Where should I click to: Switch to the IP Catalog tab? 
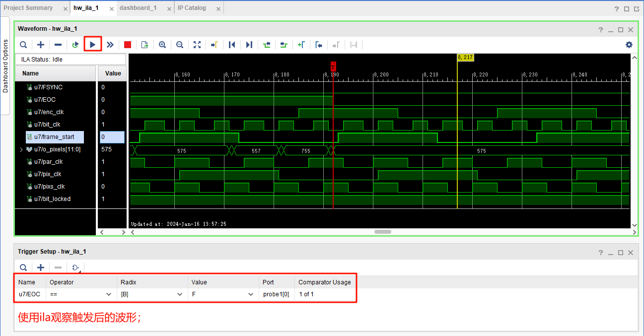pos(192,8)
